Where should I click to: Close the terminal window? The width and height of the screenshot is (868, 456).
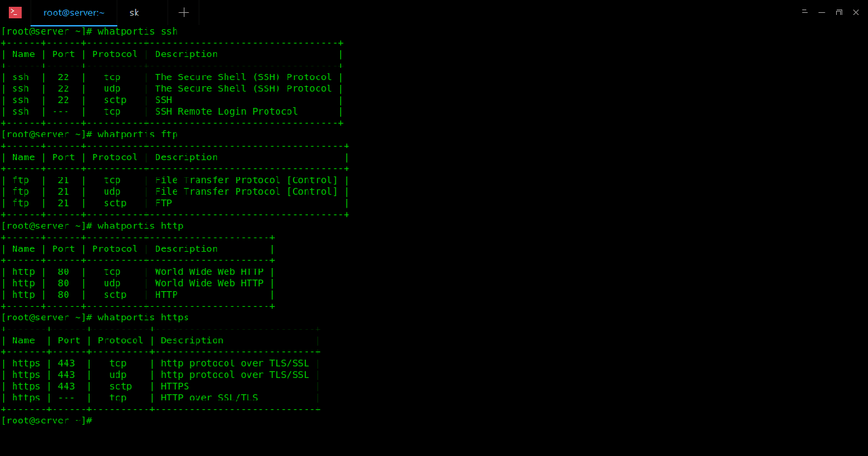[x=856, y=12]
